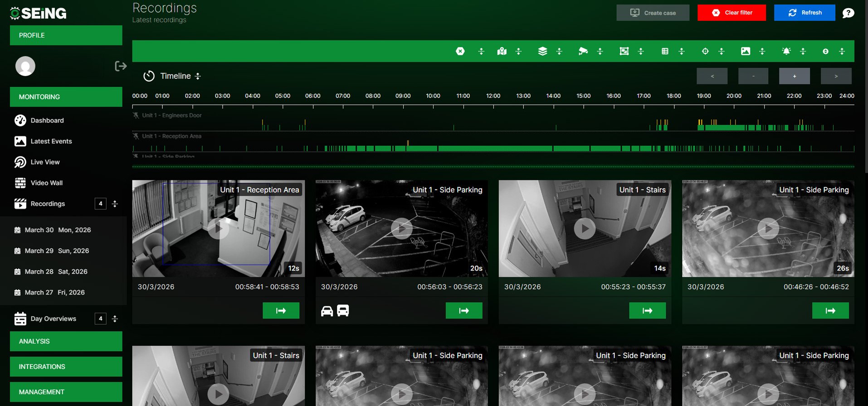The height and width of the screenshot is (406, 868).
Task: Toggle muted bell for Unit 1 - Reception Area
Action: click(136, 136)
